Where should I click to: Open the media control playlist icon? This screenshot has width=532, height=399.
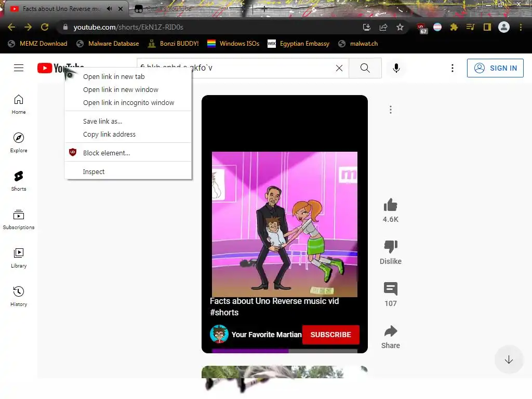tap(470, 27)
